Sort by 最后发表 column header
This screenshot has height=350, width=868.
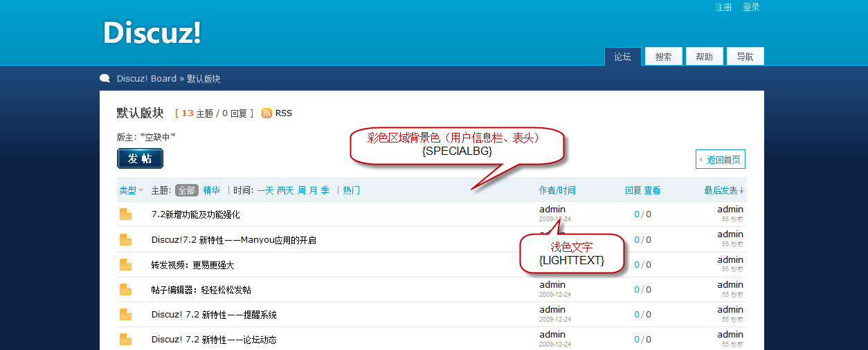[724, 190]
